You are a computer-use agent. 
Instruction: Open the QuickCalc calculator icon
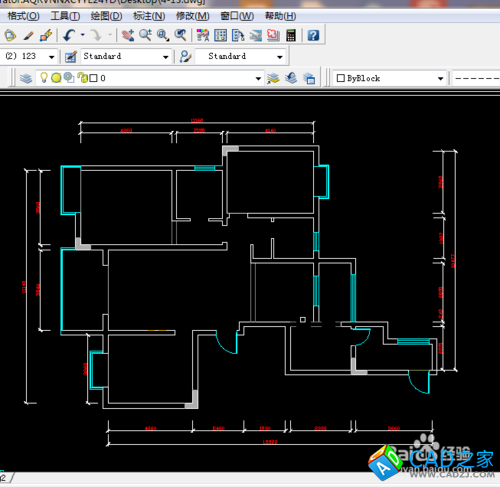(x=291, y=35)
